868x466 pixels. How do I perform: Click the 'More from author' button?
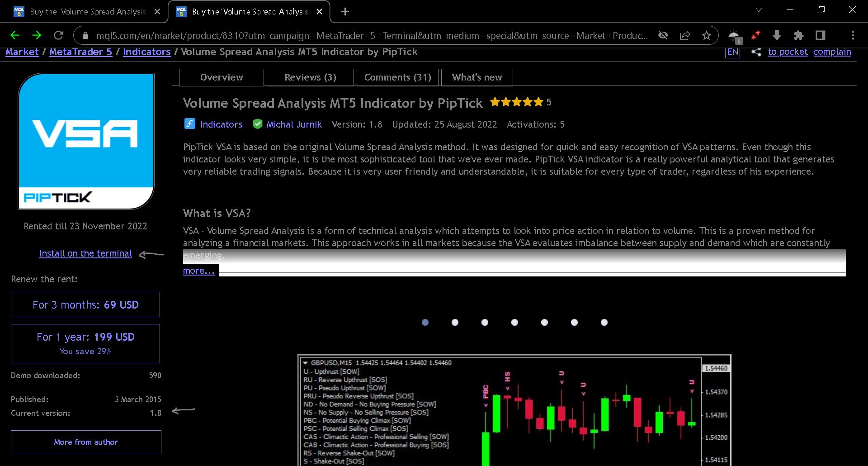click(86, 442)
